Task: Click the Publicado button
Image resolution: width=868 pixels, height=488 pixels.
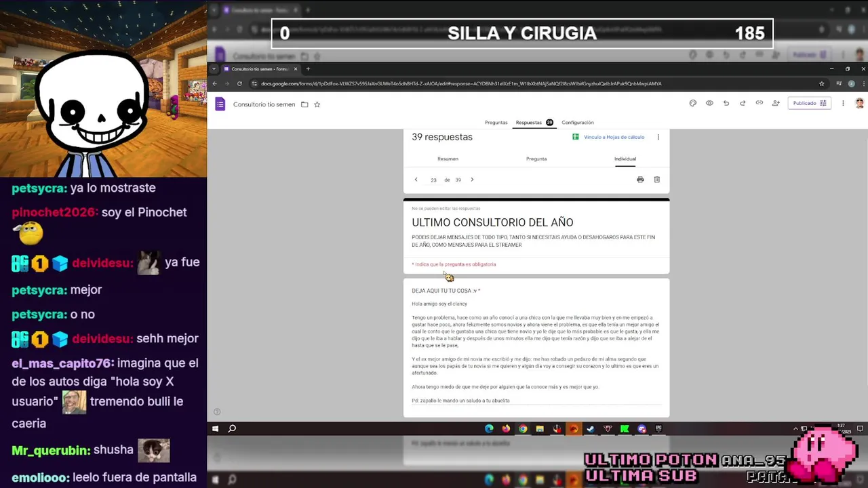Action: [x=810, y=103]
